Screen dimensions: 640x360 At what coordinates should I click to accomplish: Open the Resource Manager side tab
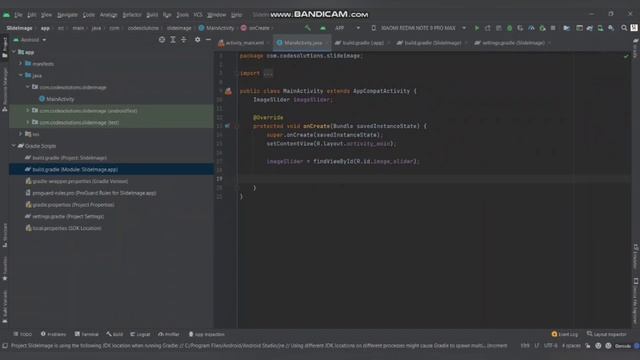[x=4, y=90]
